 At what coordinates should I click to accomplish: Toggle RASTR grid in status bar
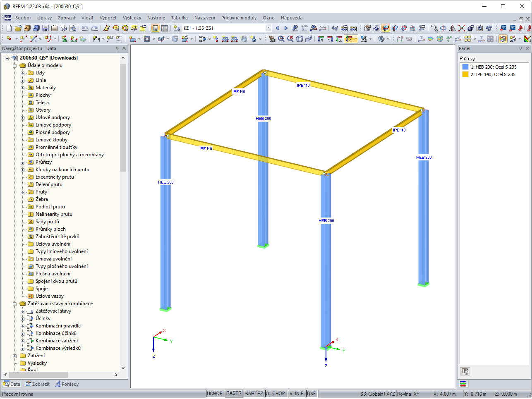(234, 394)
